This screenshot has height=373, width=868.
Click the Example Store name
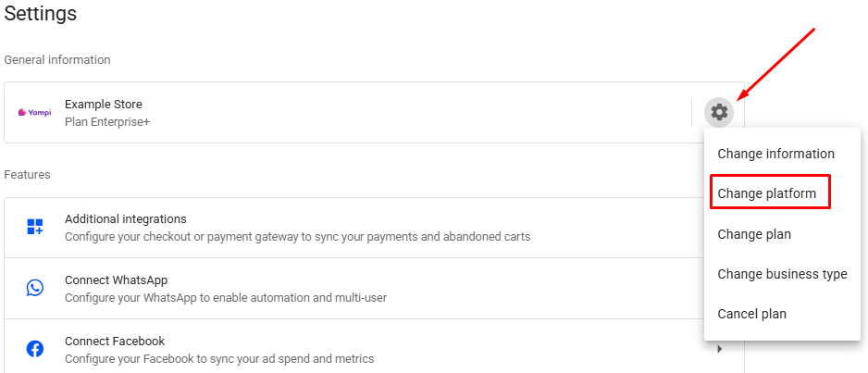tap(103, 105)
